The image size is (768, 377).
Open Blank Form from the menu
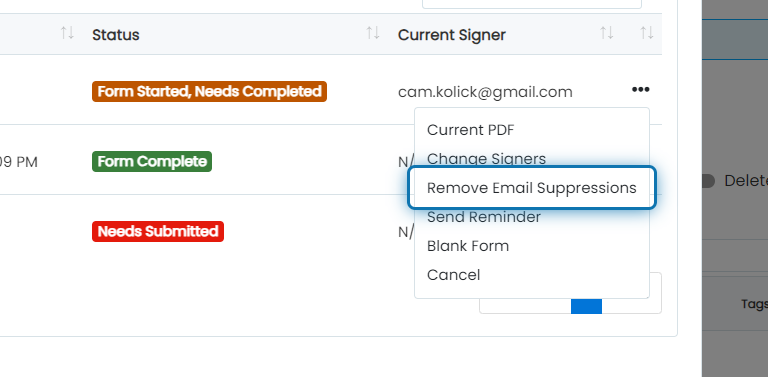tap(468, 246)
